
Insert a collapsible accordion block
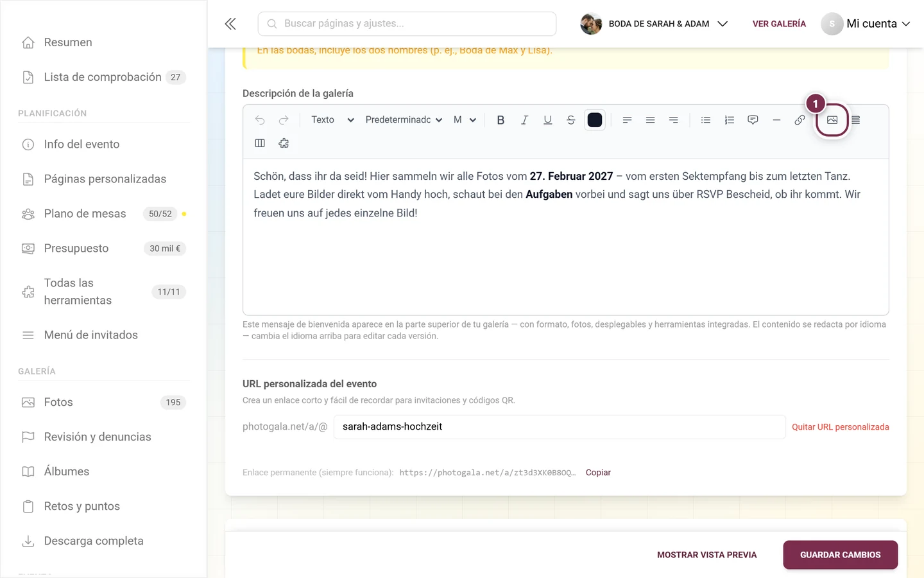pos(855,120)
